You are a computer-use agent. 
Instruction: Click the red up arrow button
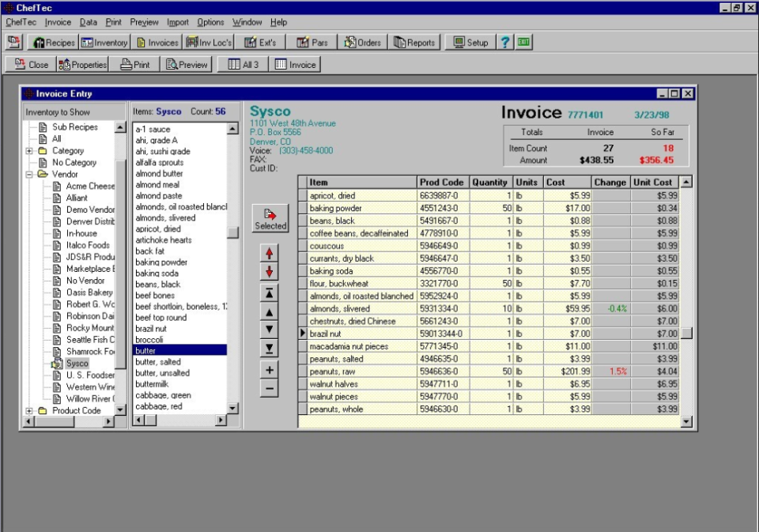click(269, 253)
